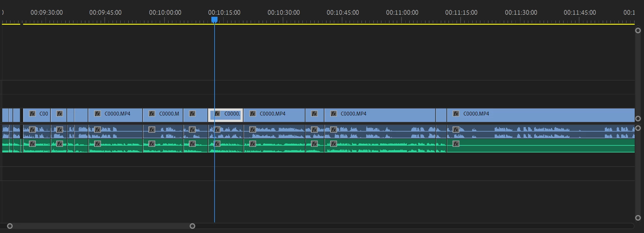
Task: Click the 00:09:30:00 timecode on the ruler
Action: [47, 13]
